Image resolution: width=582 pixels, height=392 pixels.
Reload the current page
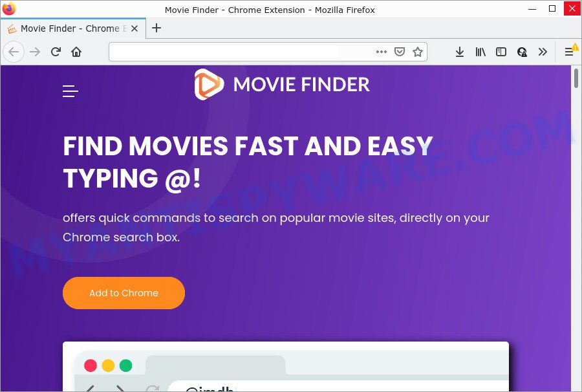[56, 52]
